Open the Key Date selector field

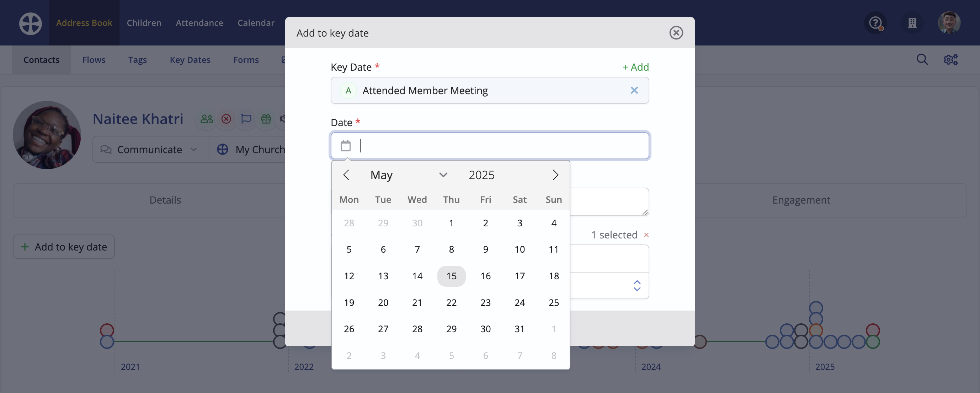click(x=490, y=91)
